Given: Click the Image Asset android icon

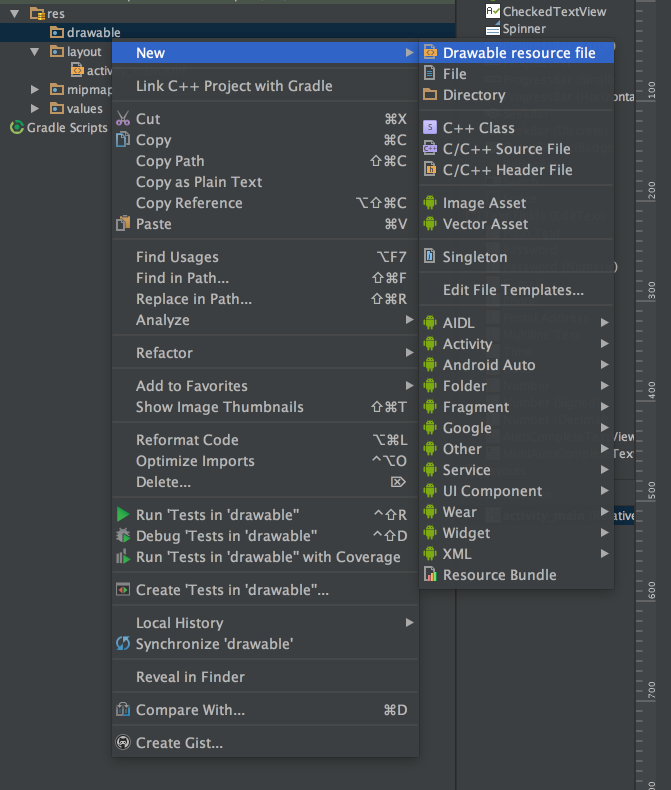Looking at the screenshot, I should (x=430, y=203).
